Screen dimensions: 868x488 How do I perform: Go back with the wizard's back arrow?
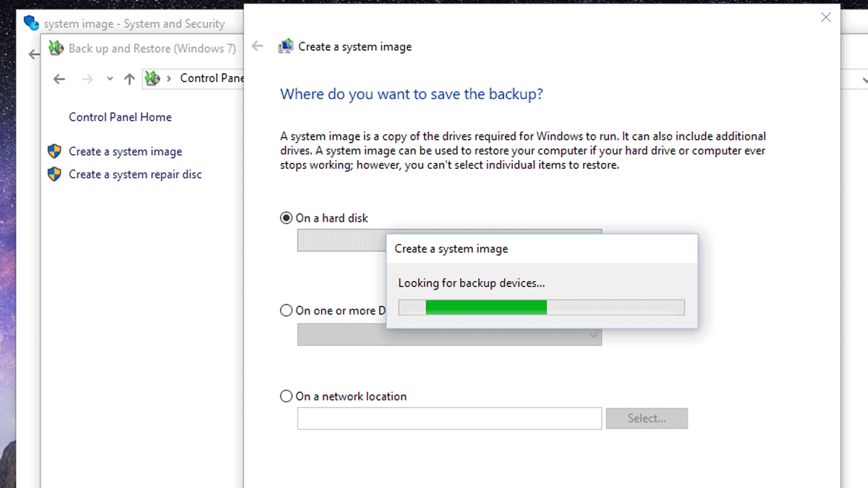tap(258, 46)
